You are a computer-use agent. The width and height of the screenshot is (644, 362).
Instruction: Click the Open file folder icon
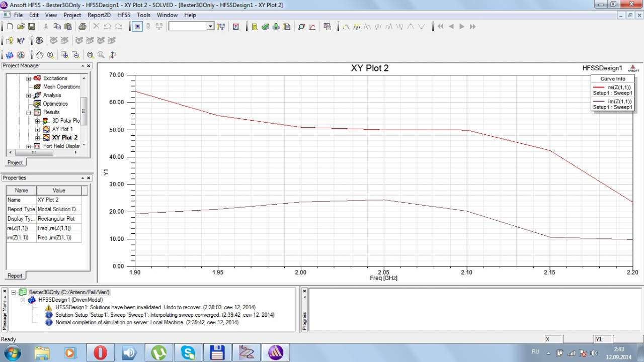pyautogui.click(x=21, y=27)
